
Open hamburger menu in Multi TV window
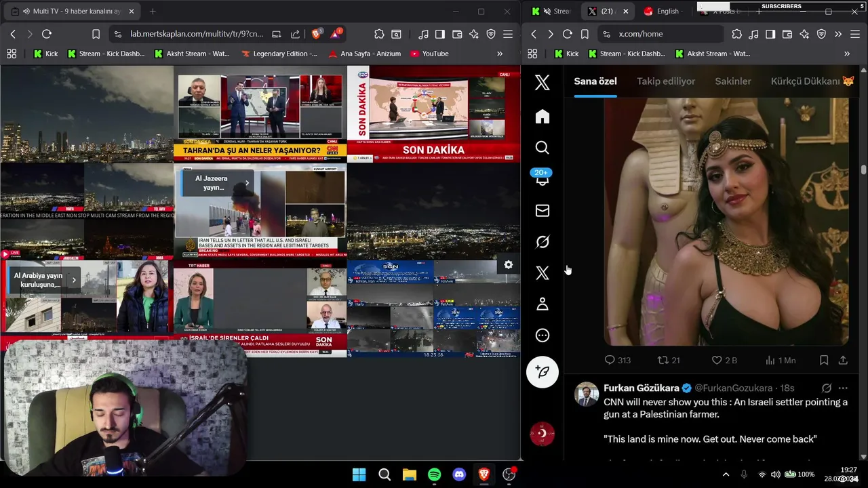click(x=508, y=34)
